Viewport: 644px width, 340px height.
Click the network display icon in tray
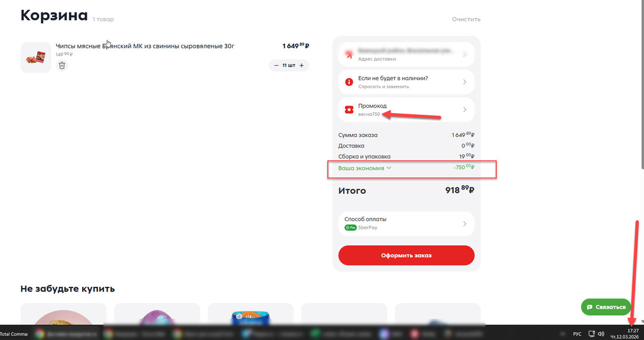pyautogui.click(x=592, y=333)
